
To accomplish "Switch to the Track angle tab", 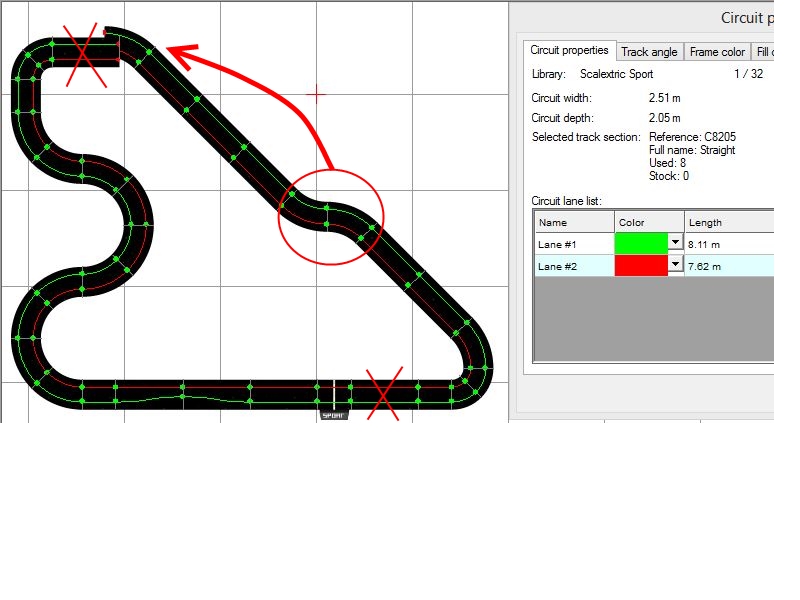I will click(649, 52).
